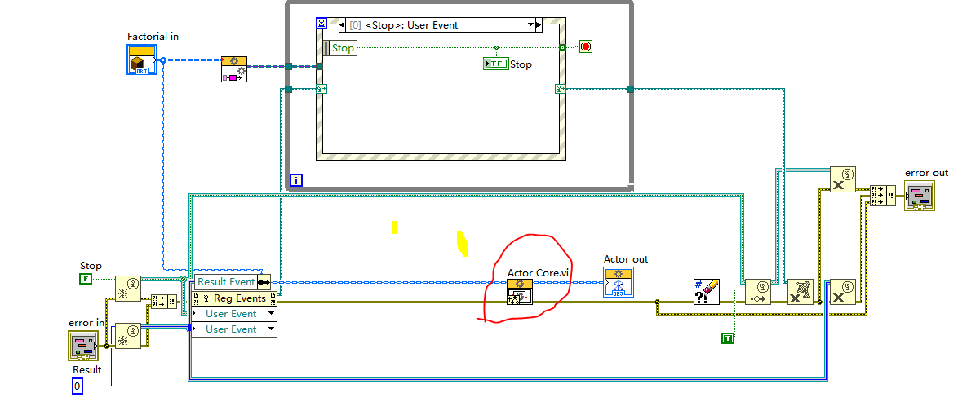Screen dimensions: 980x406
Task: Click the Create User Event node wired to Stop
Action: 128,289
